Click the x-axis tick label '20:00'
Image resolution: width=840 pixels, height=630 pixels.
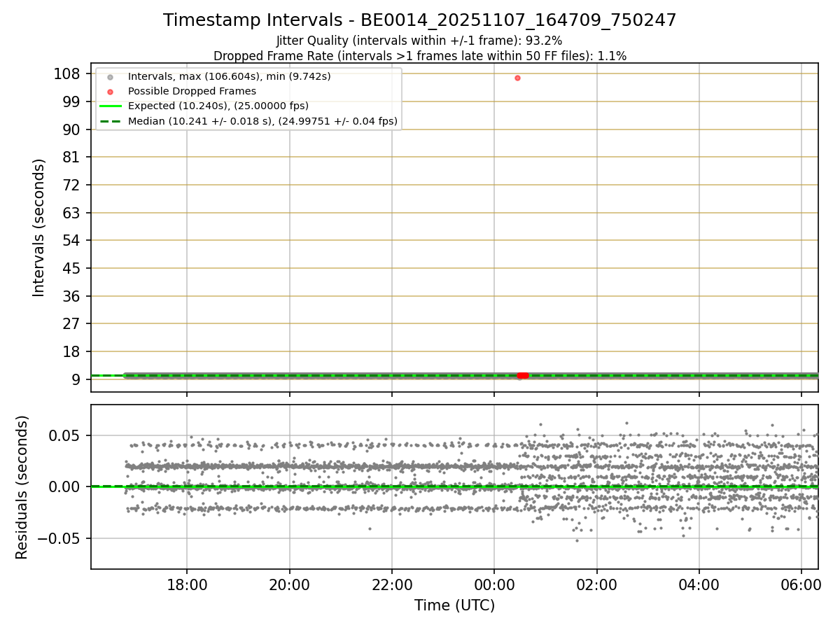coord(289,585)
